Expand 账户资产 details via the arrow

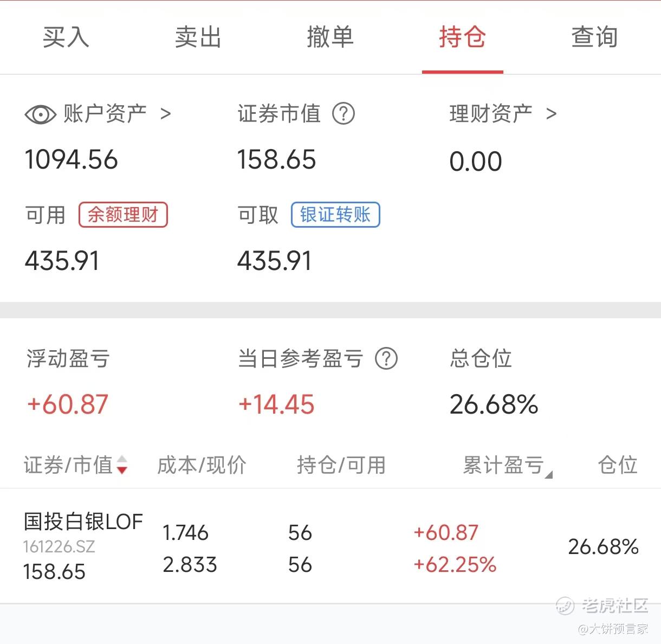tap(166, 114)
